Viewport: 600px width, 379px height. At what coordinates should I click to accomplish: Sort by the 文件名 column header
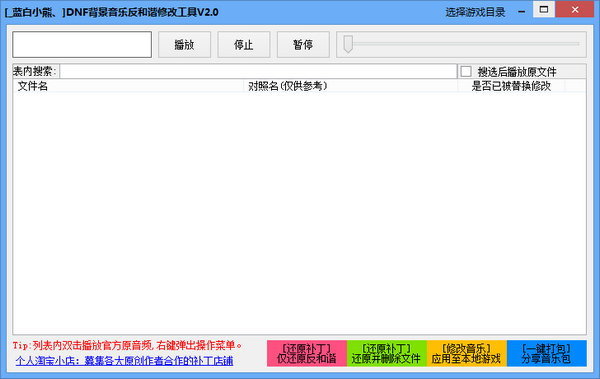(x=128, y=86)
